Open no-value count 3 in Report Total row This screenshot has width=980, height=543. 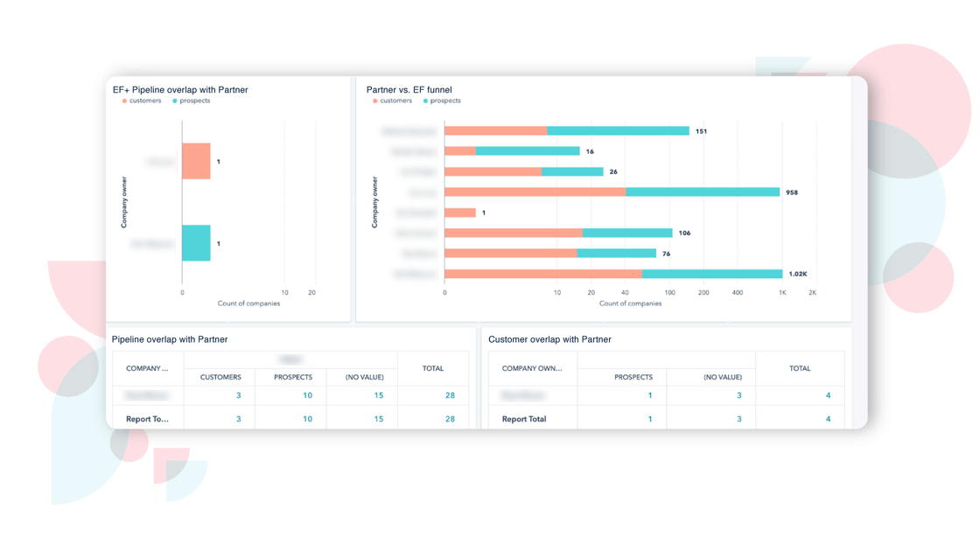(x=738, y=420)
